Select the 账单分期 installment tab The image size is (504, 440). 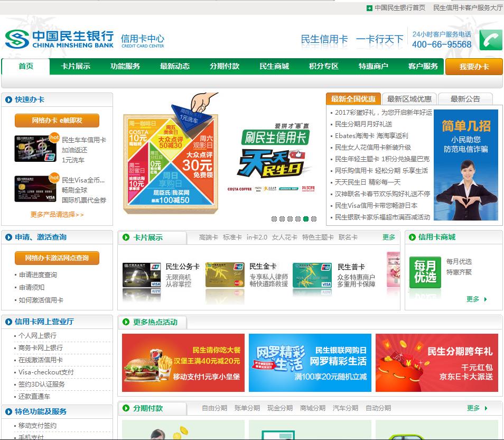(x=247, y=408)
